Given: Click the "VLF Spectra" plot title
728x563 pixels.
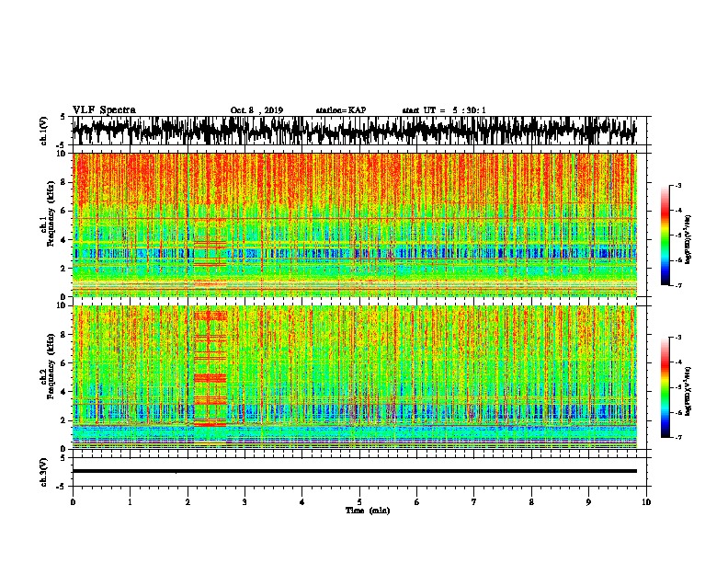Looking at the screenshot, I should [x=104, y=110].
